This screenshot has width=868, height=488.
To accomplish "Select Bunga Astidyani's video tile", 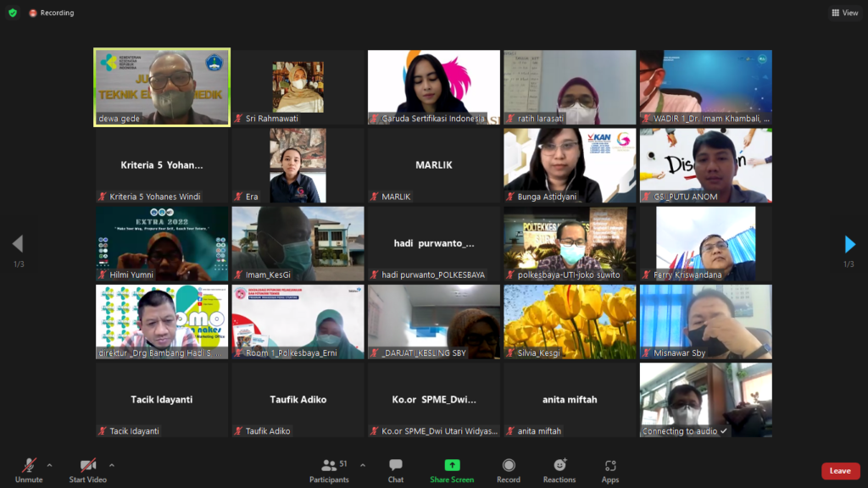I will [x=570, y=165].
